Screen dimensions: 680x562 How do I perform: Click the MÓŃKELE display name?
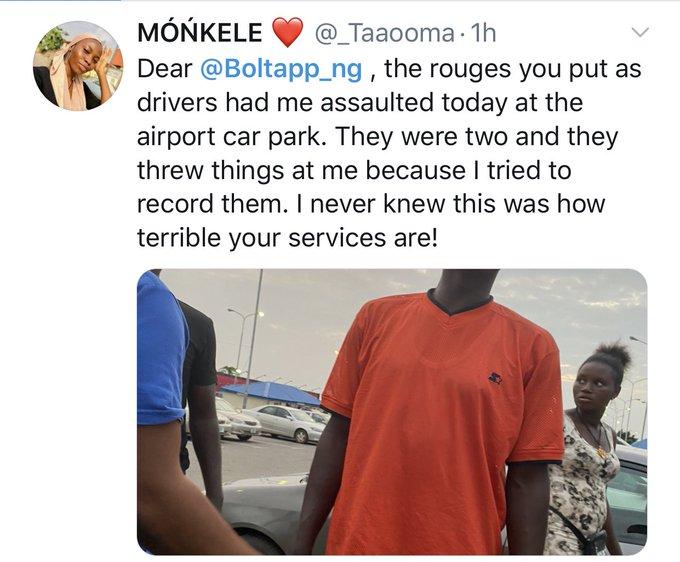tap(199, 33)
